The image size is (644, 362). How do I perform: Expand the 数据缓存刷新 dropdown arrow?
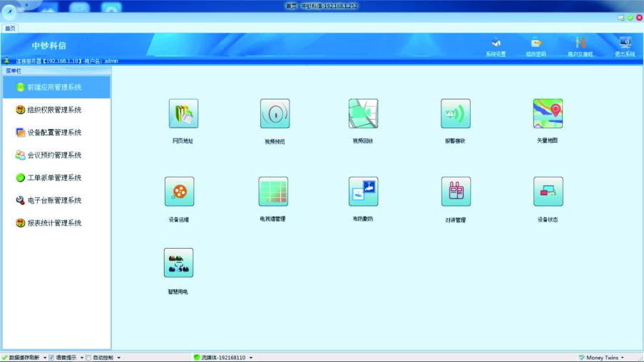pyautogui.click(x=44, y=358)
